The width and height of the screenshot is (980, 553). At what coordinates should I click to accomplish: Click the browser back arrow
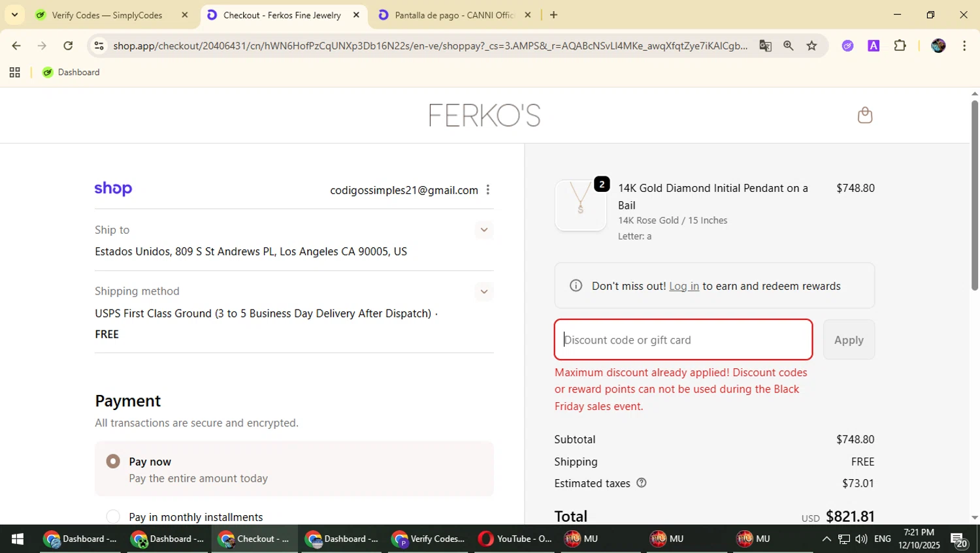(x=16, y=46)
